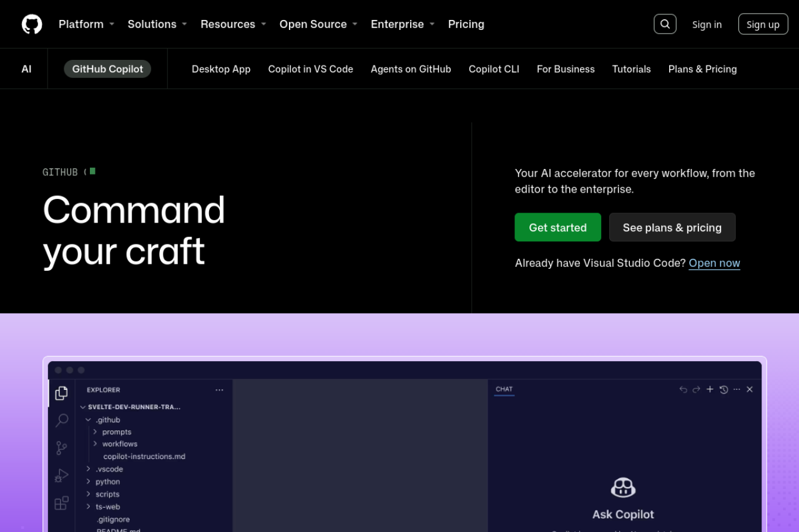Click the Ask Copilot heading
The width and height of the screenshot is (799, 532).
623,515
